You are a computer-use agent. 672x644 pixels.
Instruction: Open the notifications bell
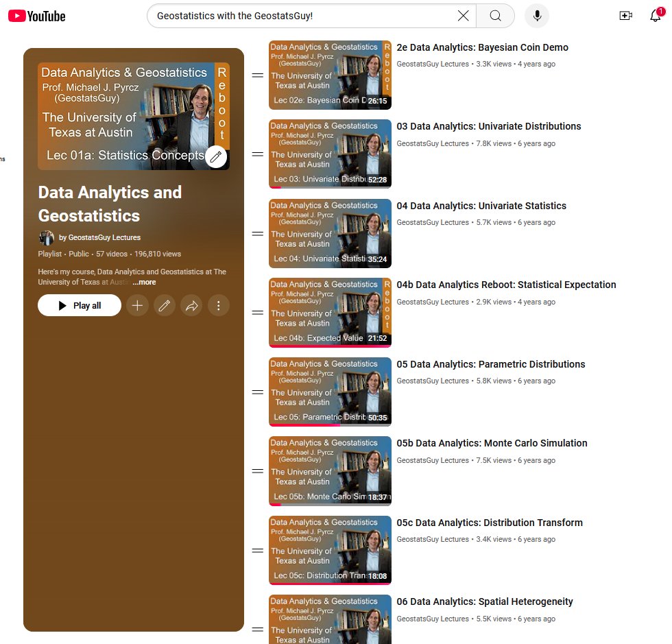(x=656, y=16)
